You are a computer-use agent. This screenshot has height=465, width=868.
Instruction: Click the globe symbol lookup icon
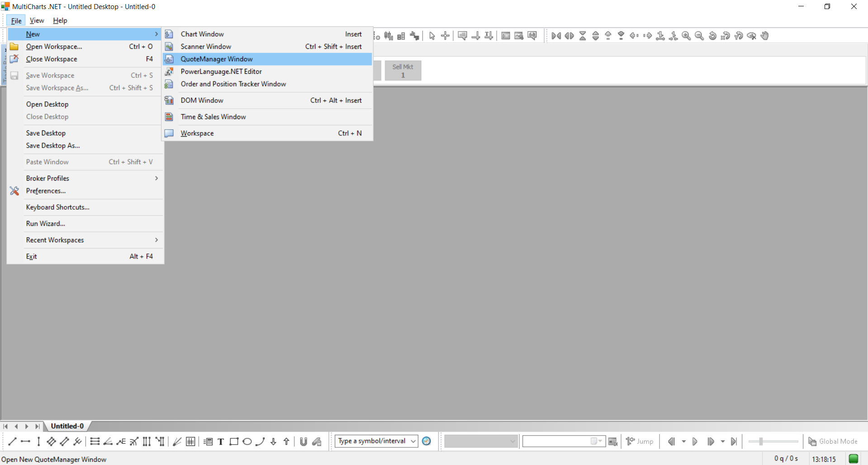pos(426,441)
